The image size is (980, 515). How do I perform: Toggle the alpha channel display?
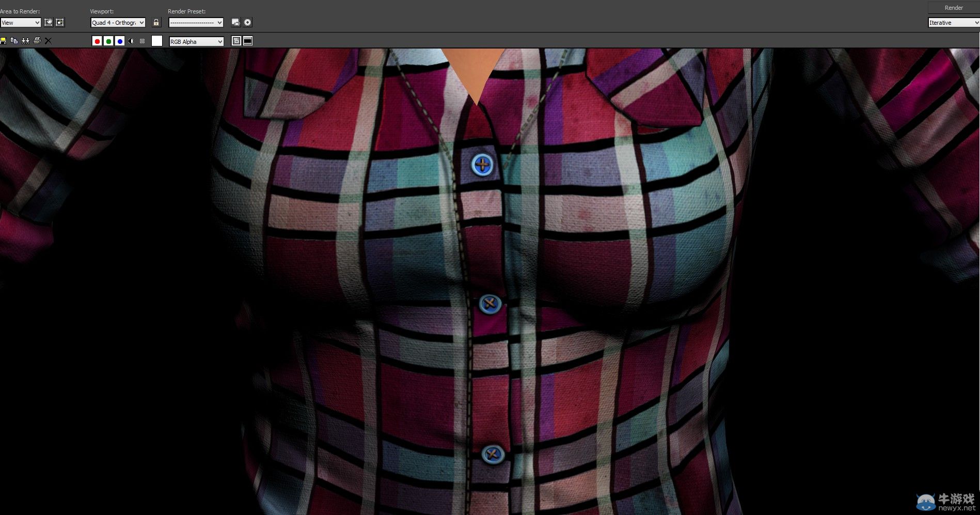[x=131, y=41]
